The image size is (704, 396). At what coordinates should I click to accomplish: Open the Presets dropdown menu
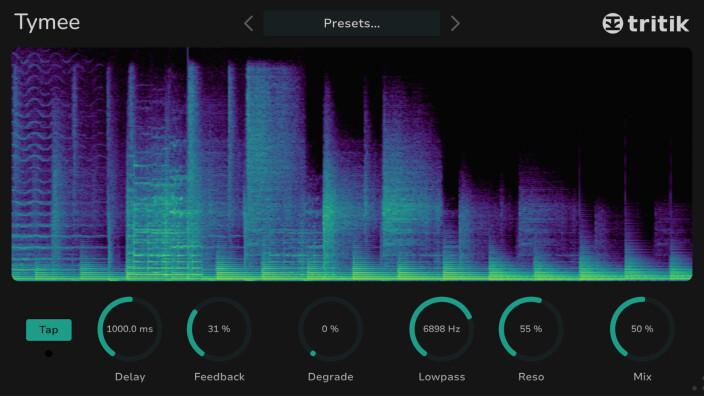(x=352, y=23)
